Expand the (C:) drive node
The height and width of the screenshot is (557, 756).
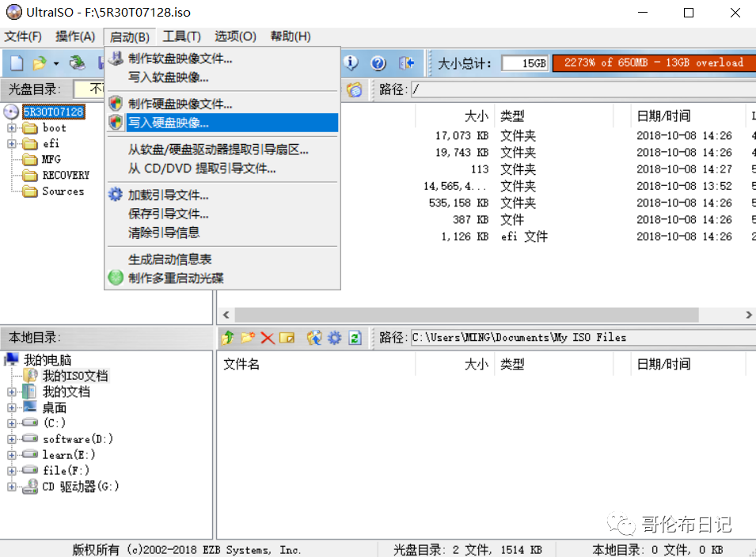click(x=12, y=423)
